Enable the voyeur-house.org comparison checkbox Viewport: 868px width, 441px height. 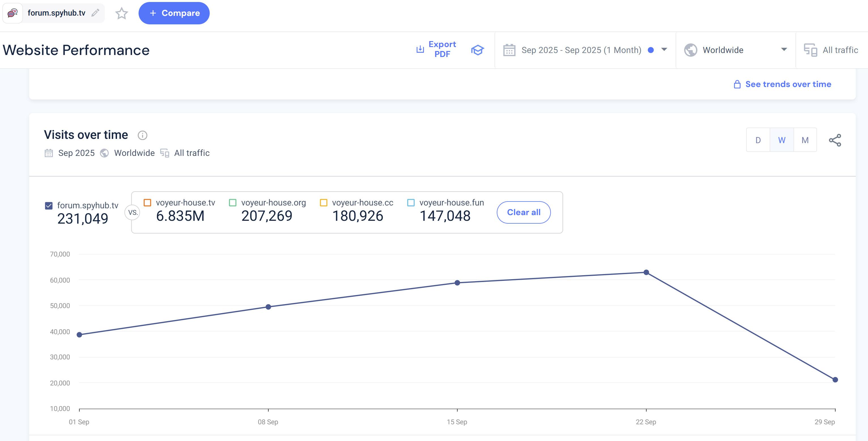[x=232, y=202]
